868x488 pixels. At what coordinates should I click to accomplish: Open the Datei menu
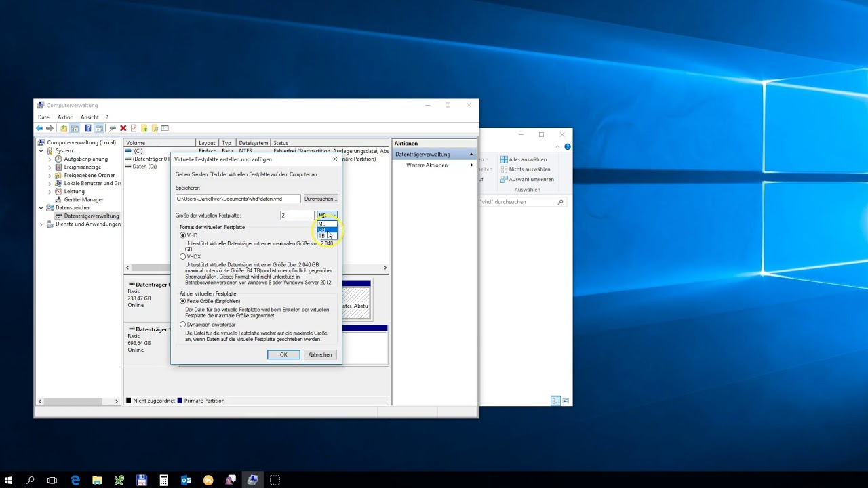[x=44, y=117]
